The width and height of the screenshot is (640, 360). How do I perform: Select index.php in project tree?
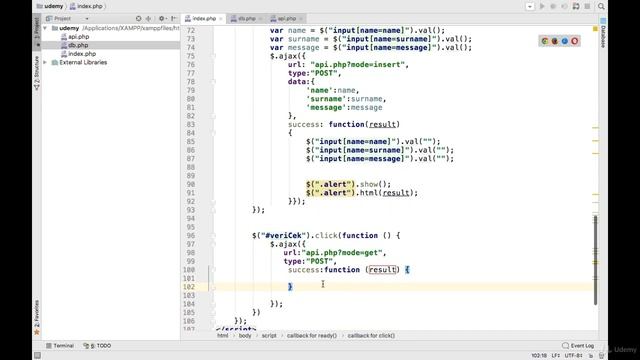(82, 54)
